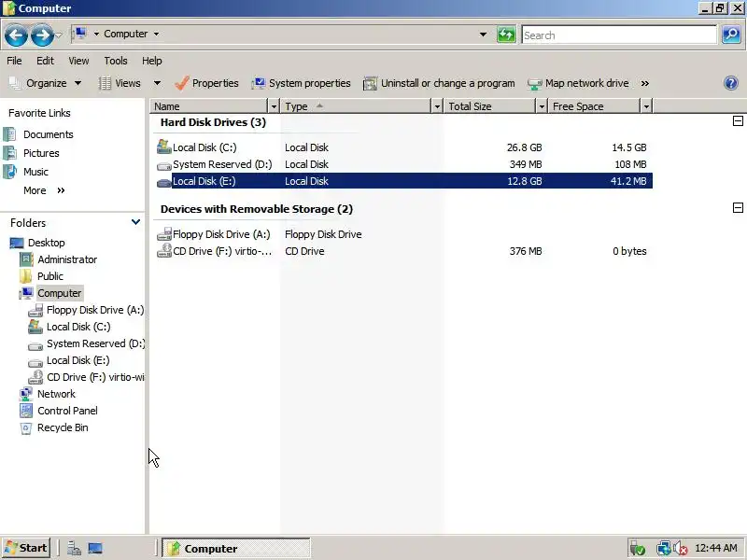Show more toolbar commands chevron
Image resolution: width=747 pixels, height=560 pixels.
pyautogui.click(x=645, y=83)
